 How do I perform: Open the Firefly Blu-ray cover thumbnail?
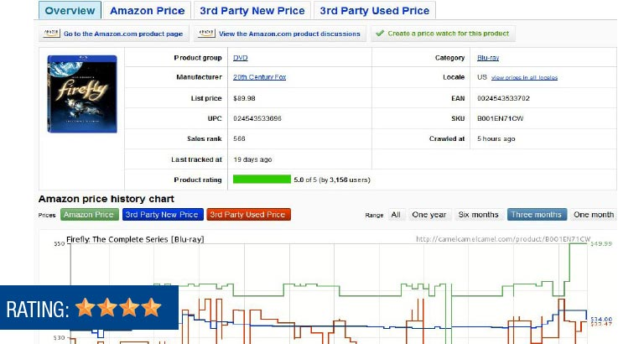coord(82,94)
